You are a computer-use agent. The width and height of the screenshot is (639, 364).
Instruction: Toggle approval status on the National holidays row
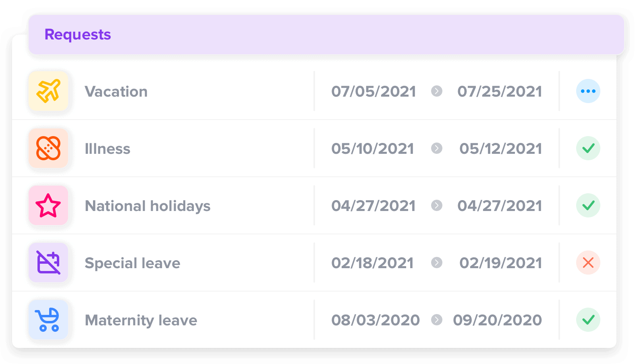tap(588, 206)
